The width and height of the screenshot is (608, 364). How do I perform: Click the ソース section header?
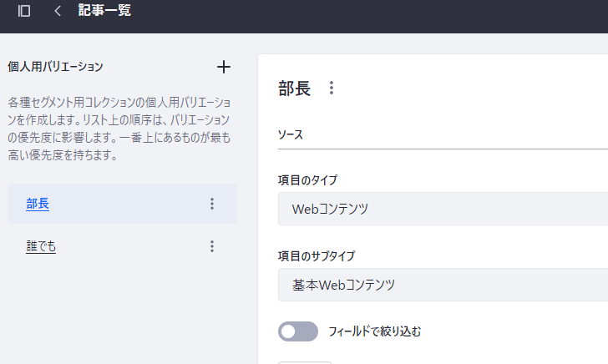click(291, 134)
